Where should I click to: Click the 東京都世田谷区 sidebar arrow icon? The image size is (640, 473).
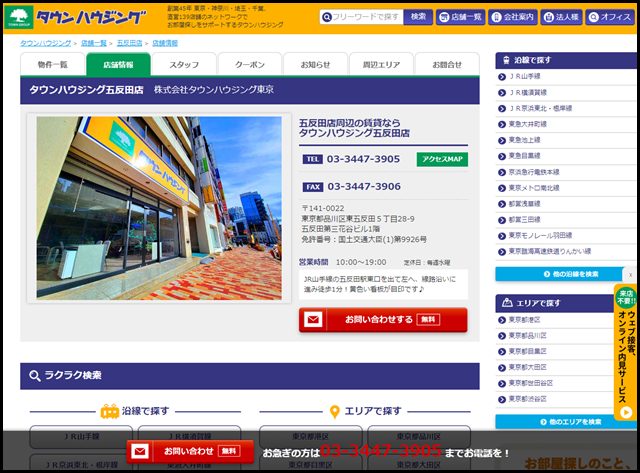(x=502, y=384)
